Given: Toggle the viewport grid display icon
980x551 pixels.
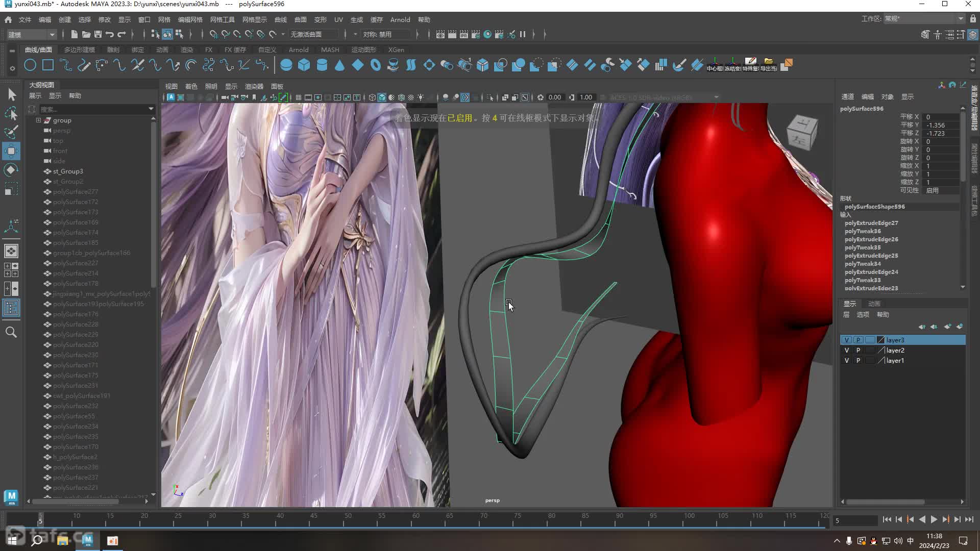Looking at the screenshot, I should click(x=299, y=97).
